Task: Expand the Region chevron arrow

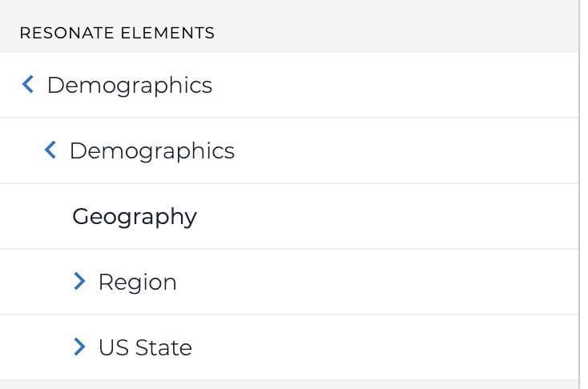Action: pyautogui.click(x=79, y=281)
